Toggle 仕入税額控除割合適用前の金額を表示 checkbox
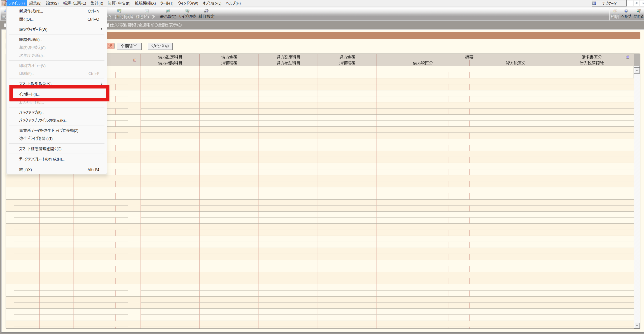This screenshot has width=644, height=334. click(108, 25)
